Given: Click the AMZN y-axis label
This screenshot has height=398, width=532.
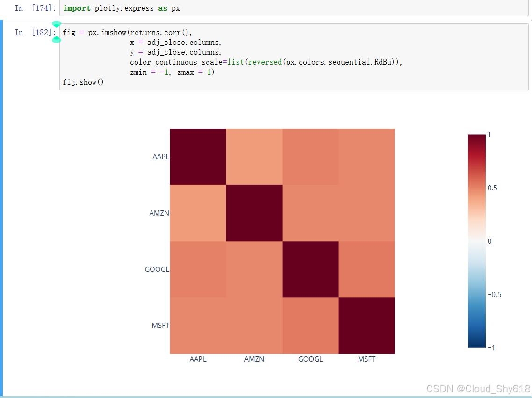Looking at the screenshot, I should [x=159, y=213].
